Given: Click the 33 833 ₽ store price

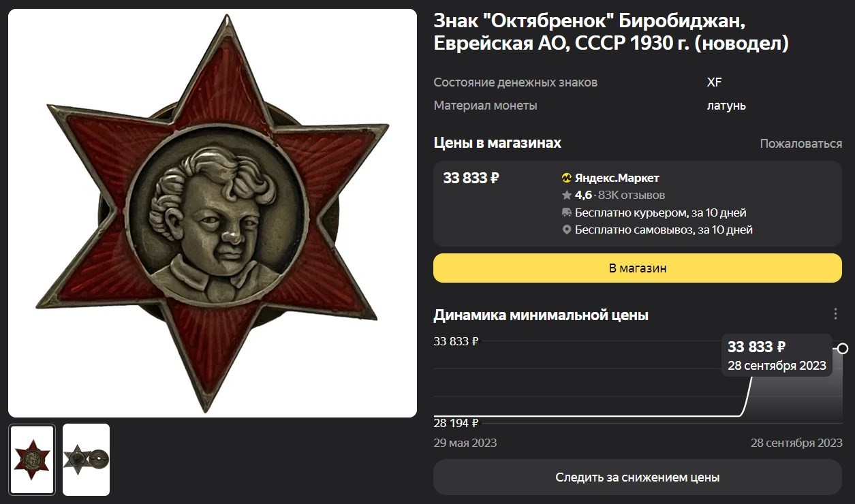Looking at the screenshot, I should [471, 178].
